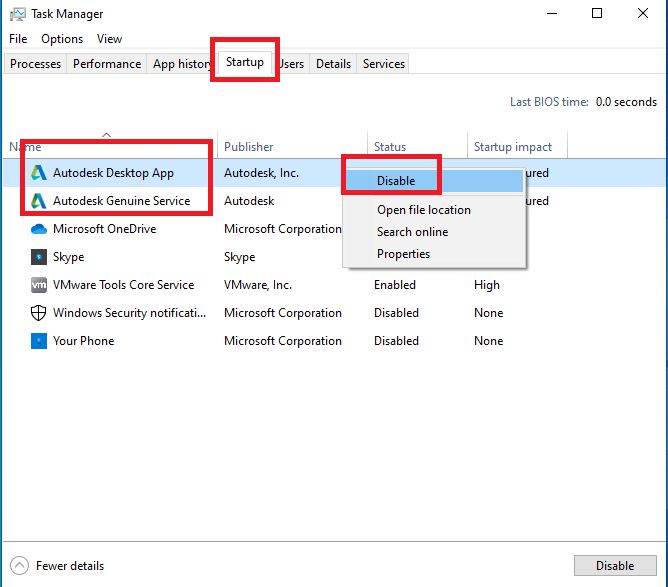Switch to the Users tab

tap(292, 63)
